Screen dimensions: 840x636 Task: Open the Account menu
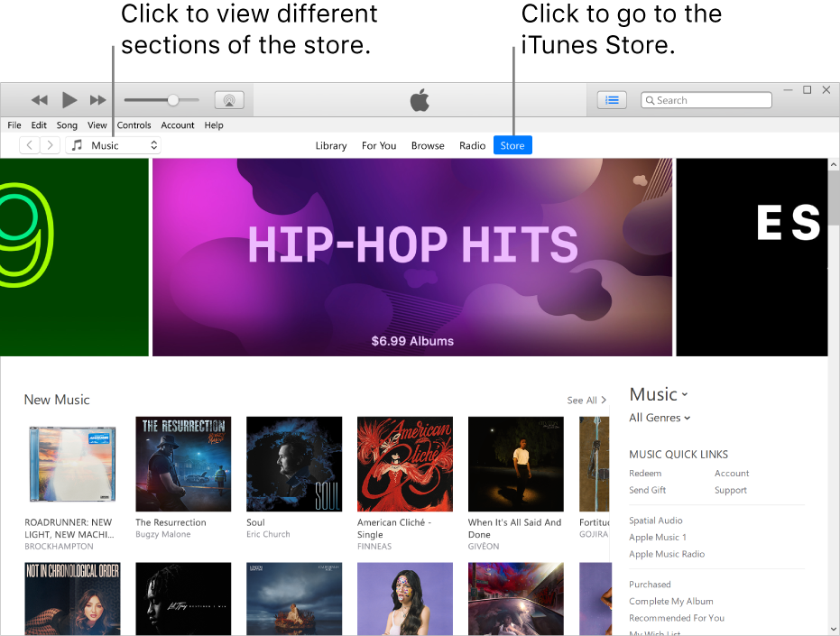pos(178,124)
